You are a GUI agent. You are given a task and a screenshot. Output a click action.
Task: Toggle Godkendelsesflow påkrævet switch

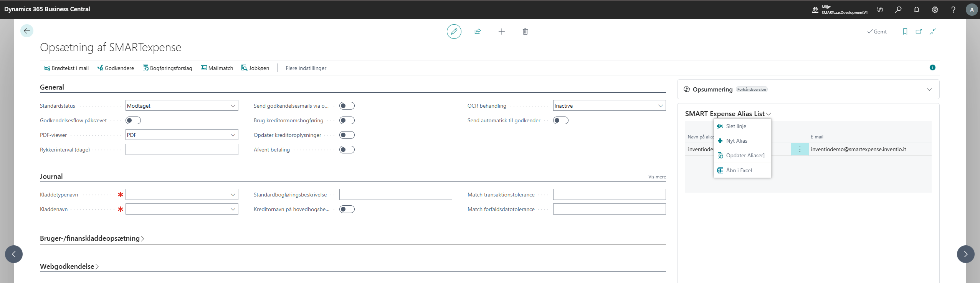(x=133, y=120)
